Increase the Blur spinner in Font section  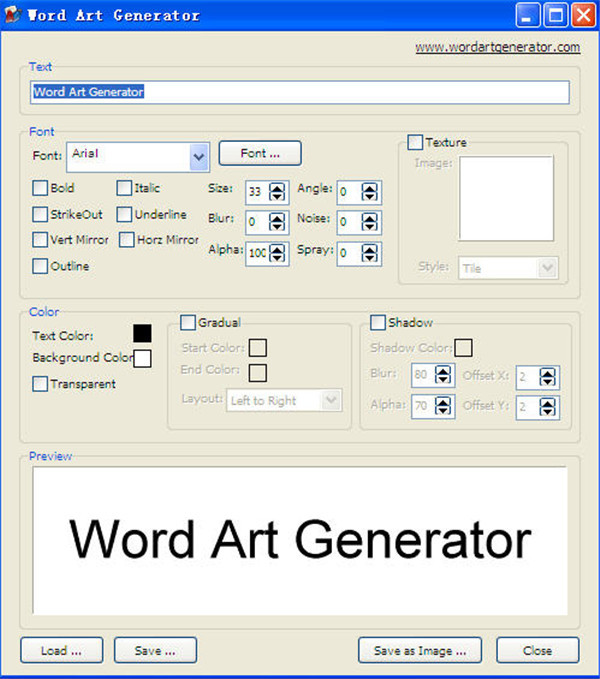pyautogui.click(x=276, y=217)
